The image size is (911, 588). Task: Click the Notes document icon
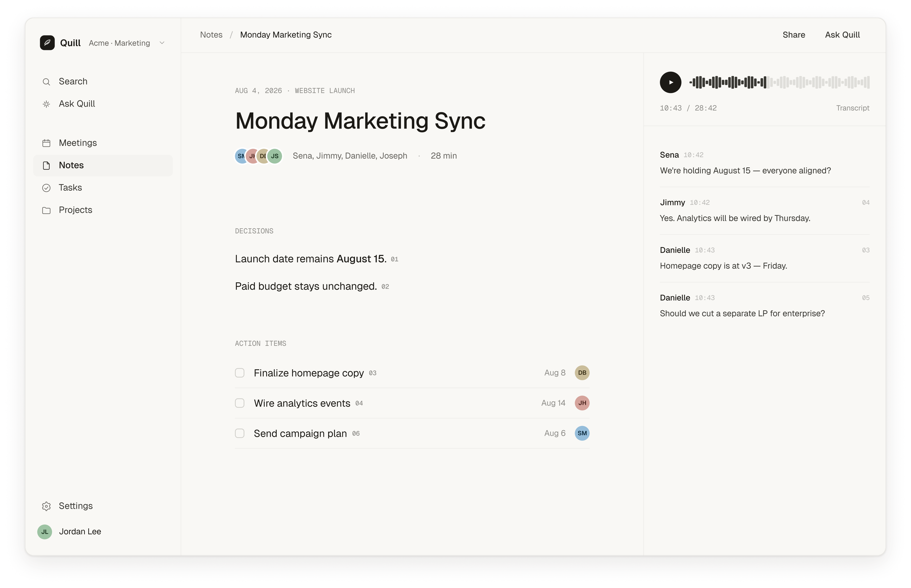[46, 165]
